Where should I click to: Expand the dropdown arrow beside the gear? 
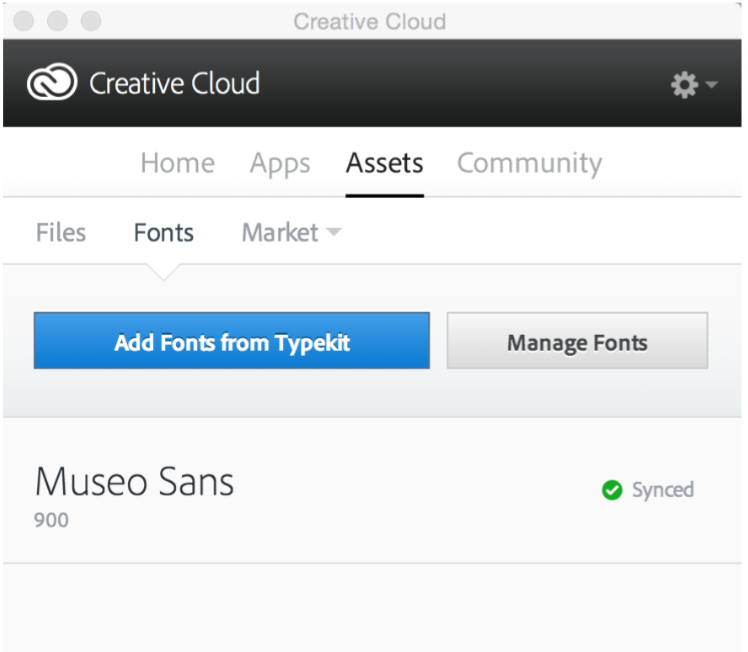pyautogui.click(x=711, y=85)
